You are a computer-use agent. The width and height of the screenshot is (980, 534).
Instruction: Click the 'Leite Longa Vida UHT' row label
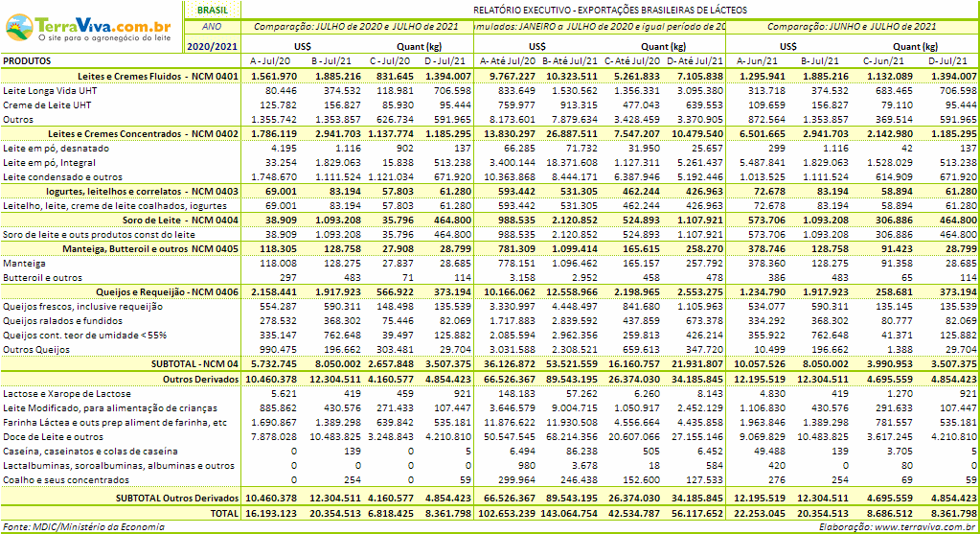point(50,91)
